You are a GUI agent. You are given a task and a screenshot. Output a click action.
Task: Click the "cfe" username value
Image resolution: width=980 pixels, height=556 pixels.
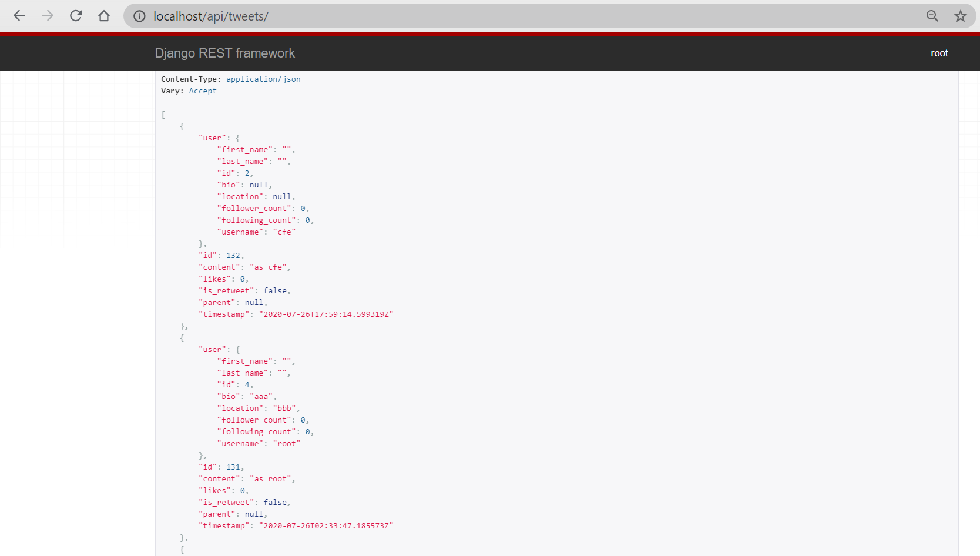tap(284, 232)
